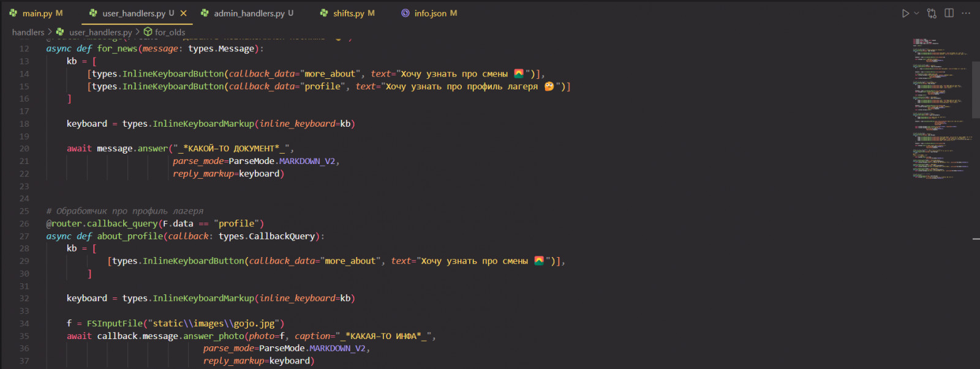This screenshot has width=980, height=369.
Task: Click callback_data="profile" on line 15
Action: pos(287,86)
